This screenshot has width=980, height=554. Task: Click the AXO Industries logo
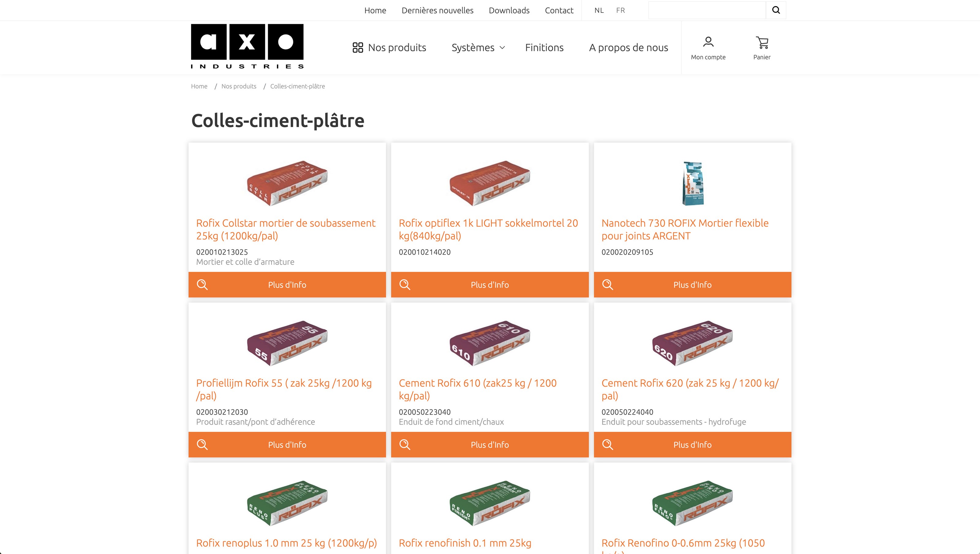[247, 46]
